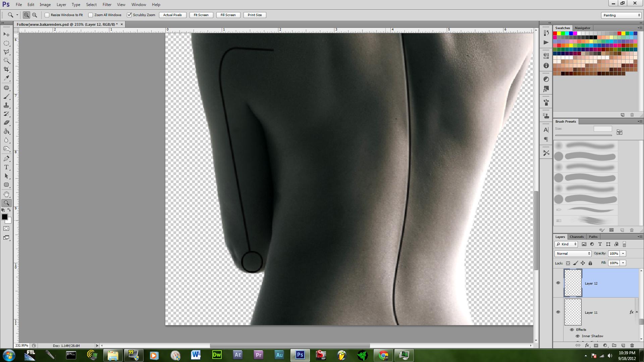The image size is (644, 362).
Task: Add a layer mask in Layers panel
Action: coord(596,345)
